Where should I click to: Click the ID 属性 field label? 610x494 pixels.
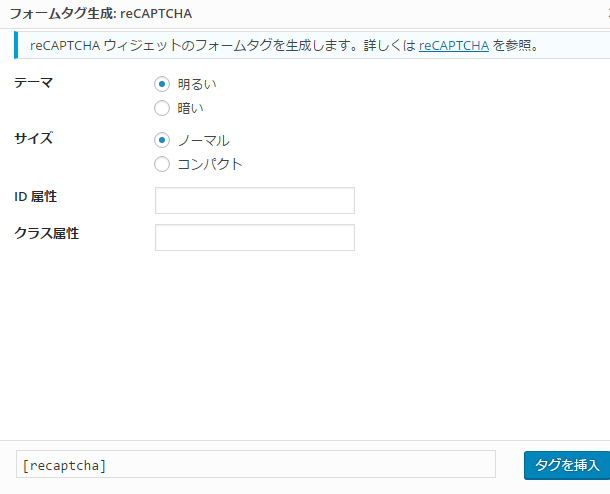coord(36,196)
